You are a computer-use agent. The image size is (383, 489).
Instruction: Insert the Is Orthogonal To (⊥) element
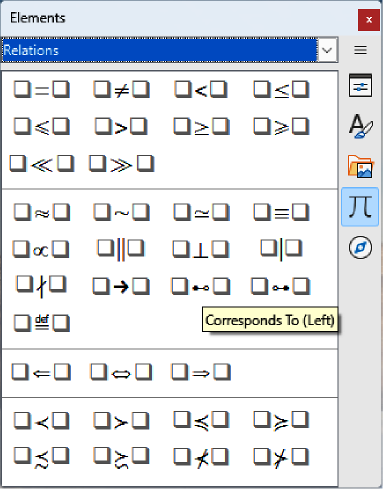pos(201,249)
